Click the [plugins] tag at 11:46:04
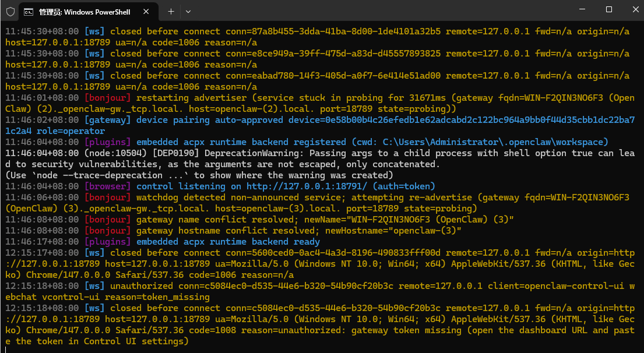The width and height of the screenshot is (644, 353). 108,142
